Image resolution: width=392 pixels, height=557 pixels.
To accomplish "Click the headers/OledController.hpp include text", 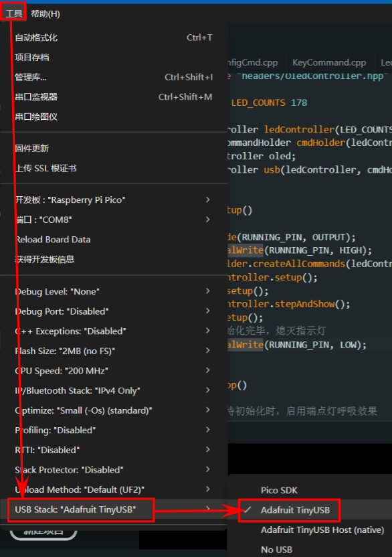I will point(312,76).
